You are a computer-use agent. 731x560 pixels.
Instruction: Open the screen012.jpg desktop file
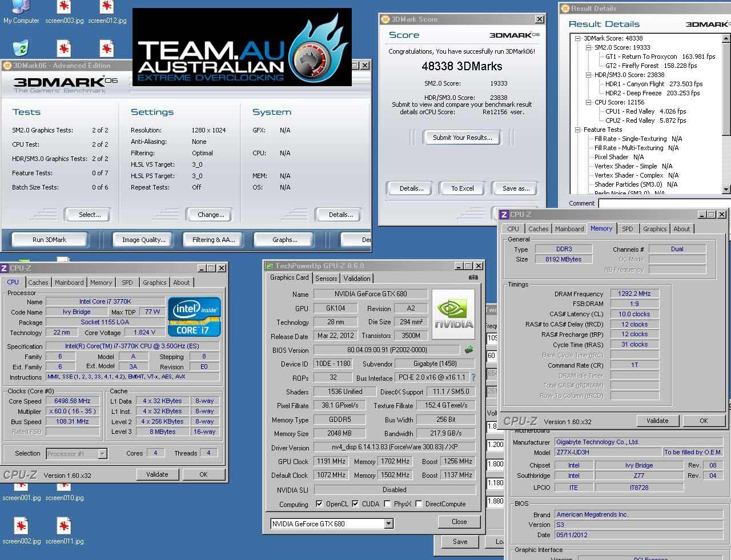pyautogui.click(x=107, y=8)
